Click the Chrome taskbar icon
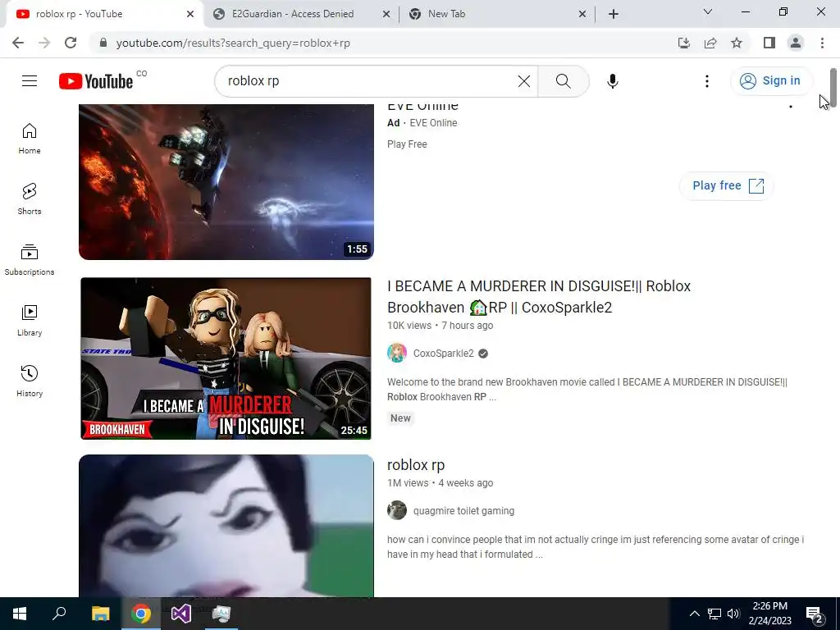 pyautogui.click(x=141, y=614)
